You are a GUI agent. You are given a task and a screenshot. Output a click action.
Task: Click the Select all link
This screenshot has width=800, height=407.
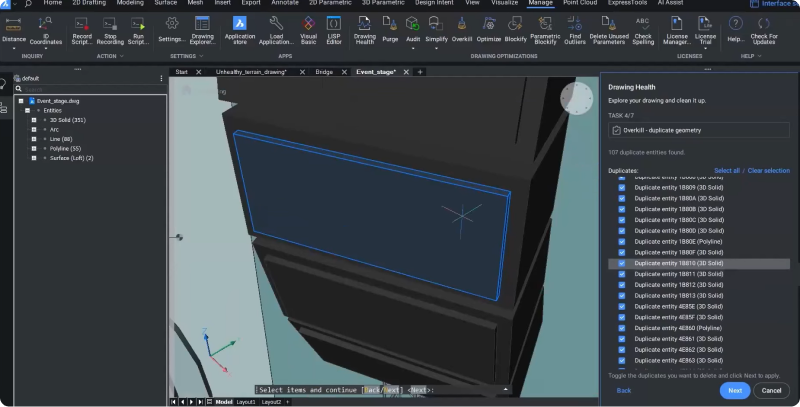point(727,171)
